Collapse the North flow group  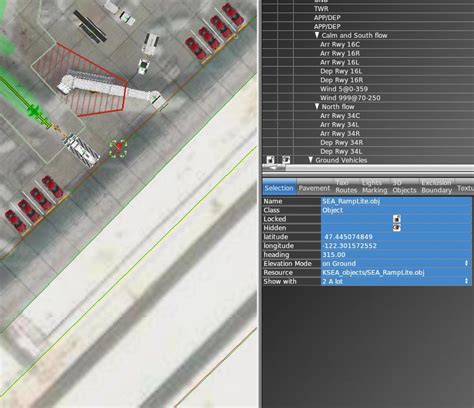tap(317, 107)
